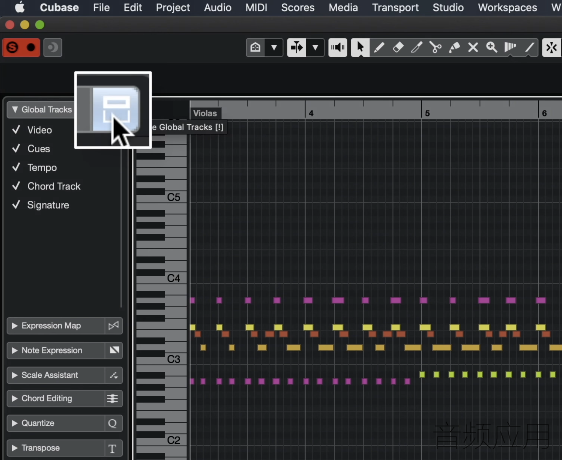Open the File menu
This screenshot has height=460, width=562.
click(x=101, y=8)
